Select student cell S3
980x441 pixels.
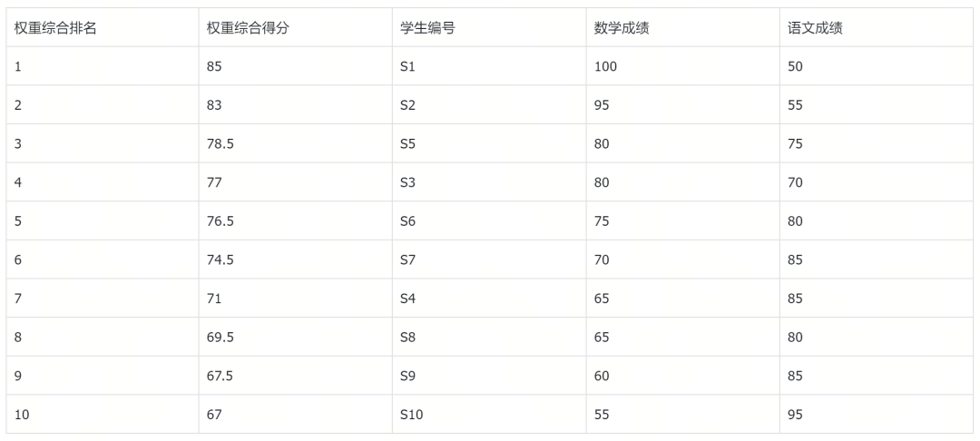[x=407, y=182]
